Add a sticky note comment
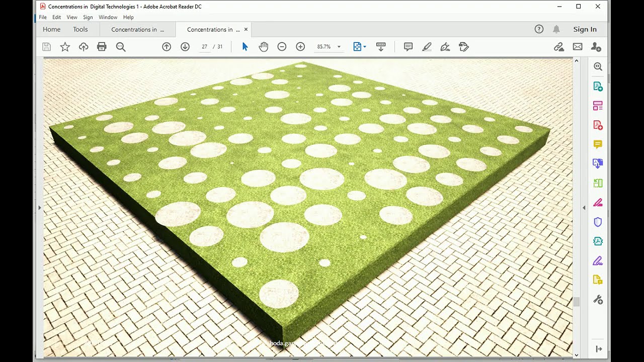Screen dimensions: 644x362 coord(408,47)
